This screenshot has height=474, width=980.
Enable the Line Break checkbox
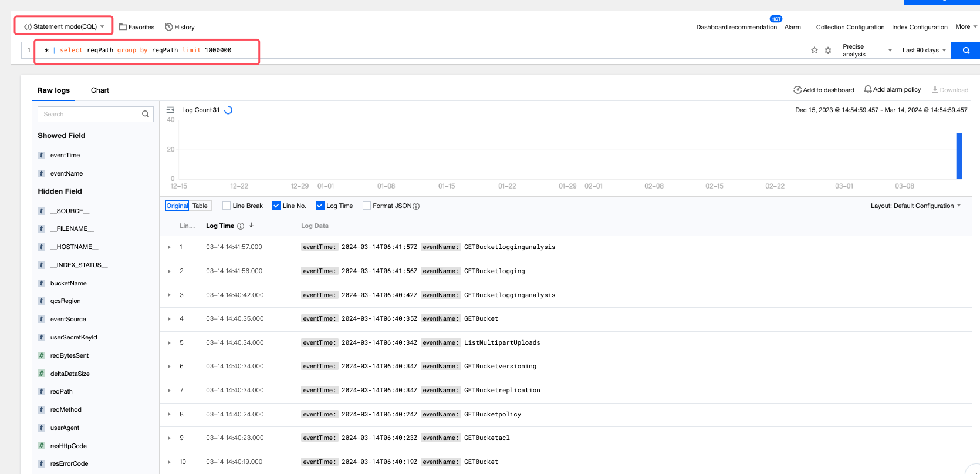[227, 206]
